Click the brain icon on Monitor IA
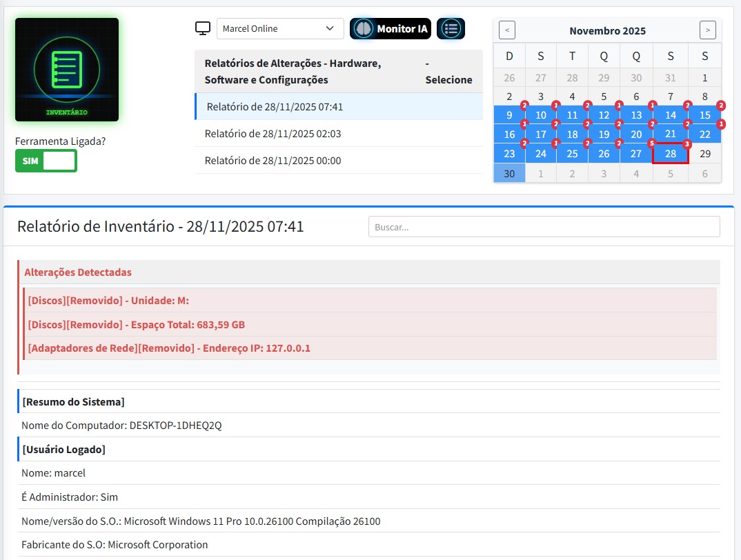 tap(363, 29)
